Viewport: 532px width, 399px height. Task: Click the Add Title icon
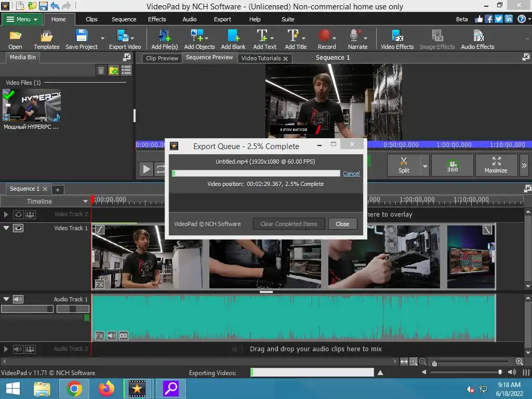296,39
